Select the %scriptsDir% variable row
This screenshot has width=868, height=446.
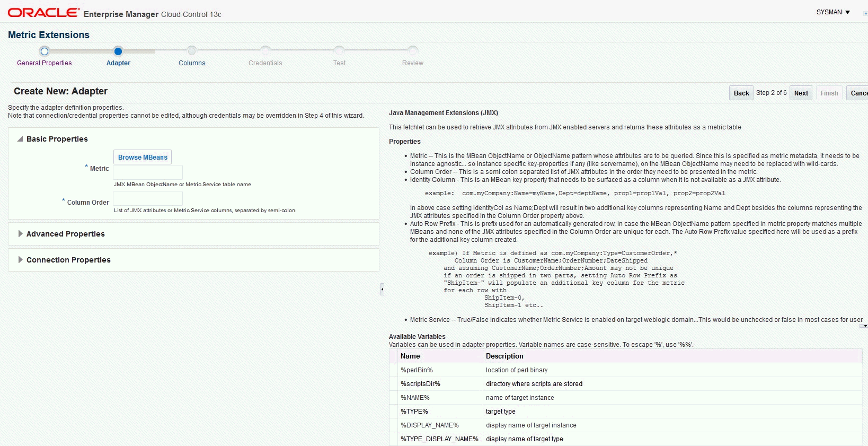pos(626,384)
